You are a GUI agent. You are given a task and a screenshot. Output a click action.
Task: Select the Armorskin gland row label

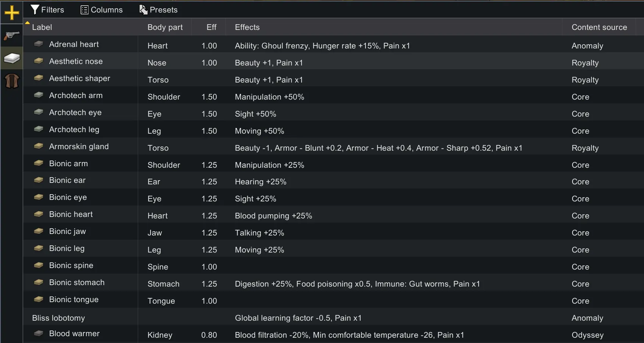(79, 147)
